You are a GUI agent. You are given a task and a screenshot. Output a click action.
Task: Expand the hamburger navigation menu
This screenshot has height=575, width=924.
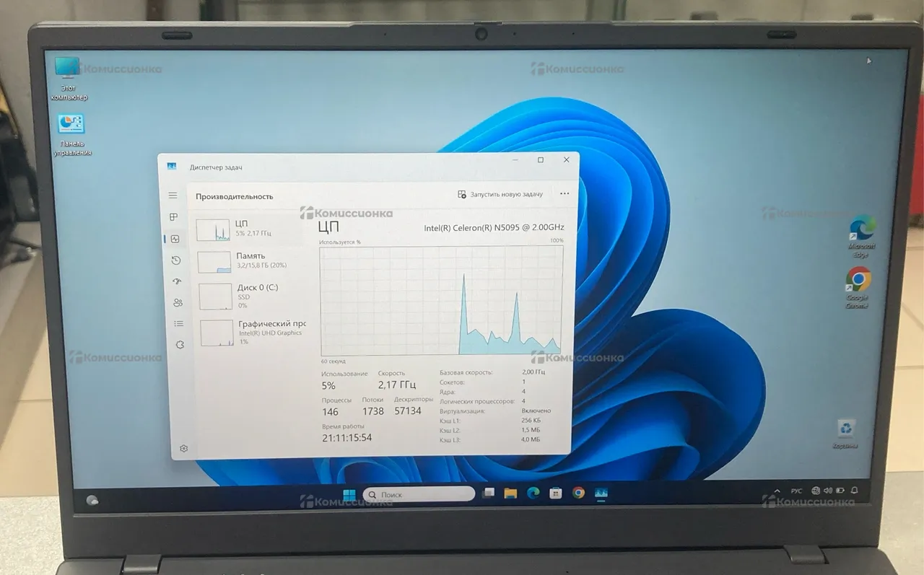pos(173,196)
